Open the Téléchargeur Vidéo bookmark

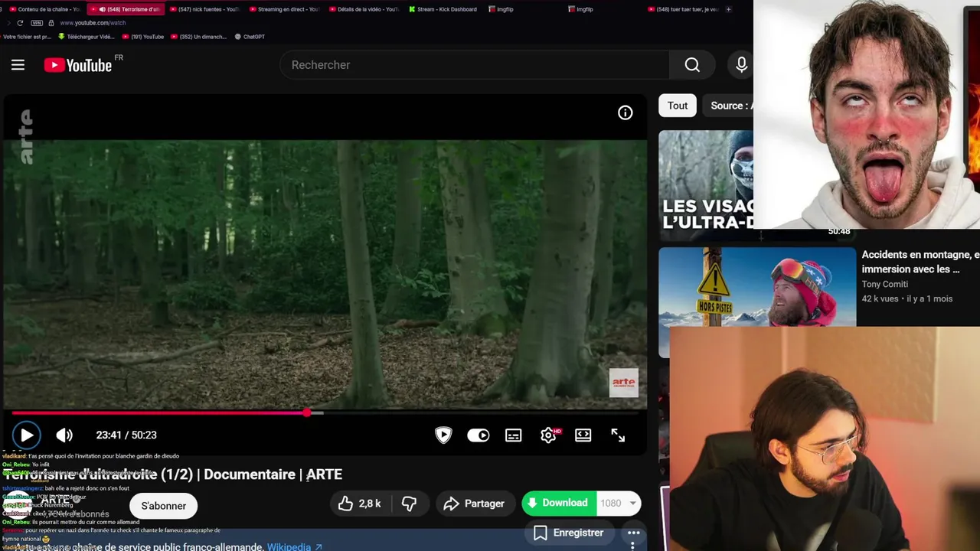pos(87,37)
